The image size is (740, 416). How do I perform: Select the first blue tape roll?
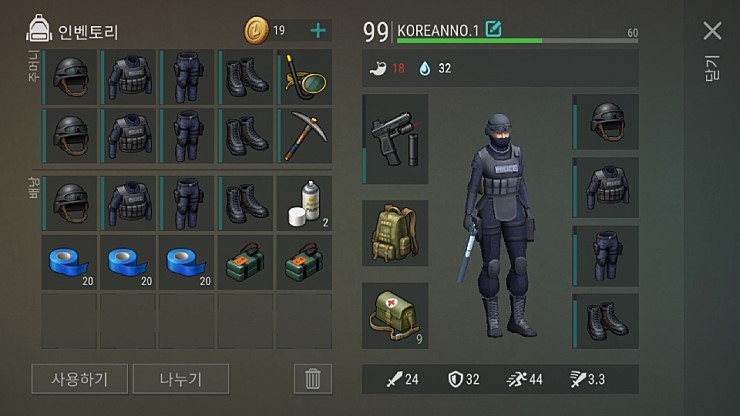tap(69, 263)
